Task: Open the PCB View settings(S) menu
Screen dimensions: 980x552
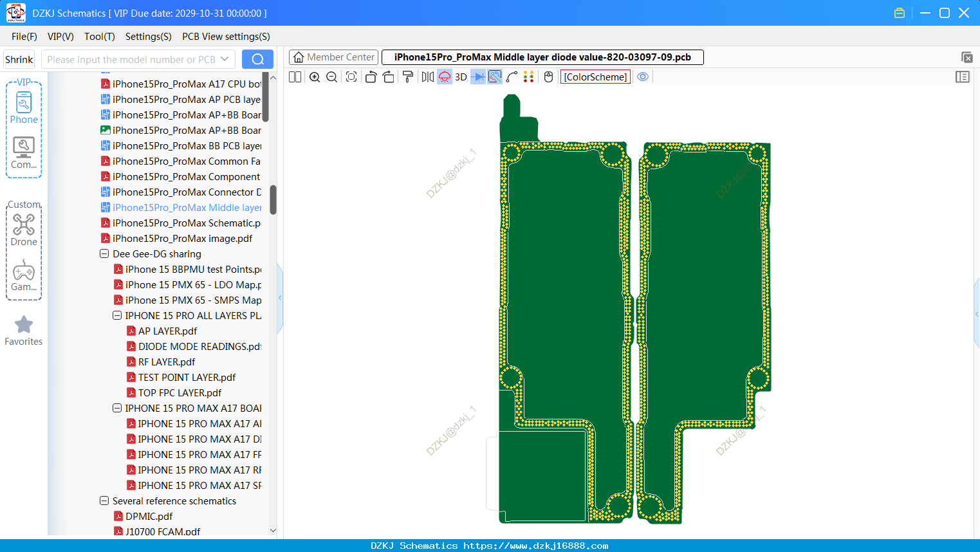Action: tap(226, 37)
